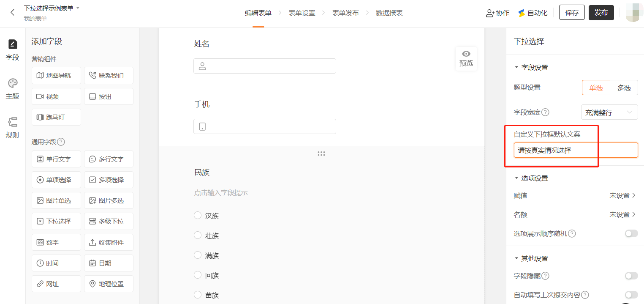Click help icon beside 字段宽度
Image resolution: width=644 pixels, height=304 pixels.
pyautogui.click(x=545, y=112)
